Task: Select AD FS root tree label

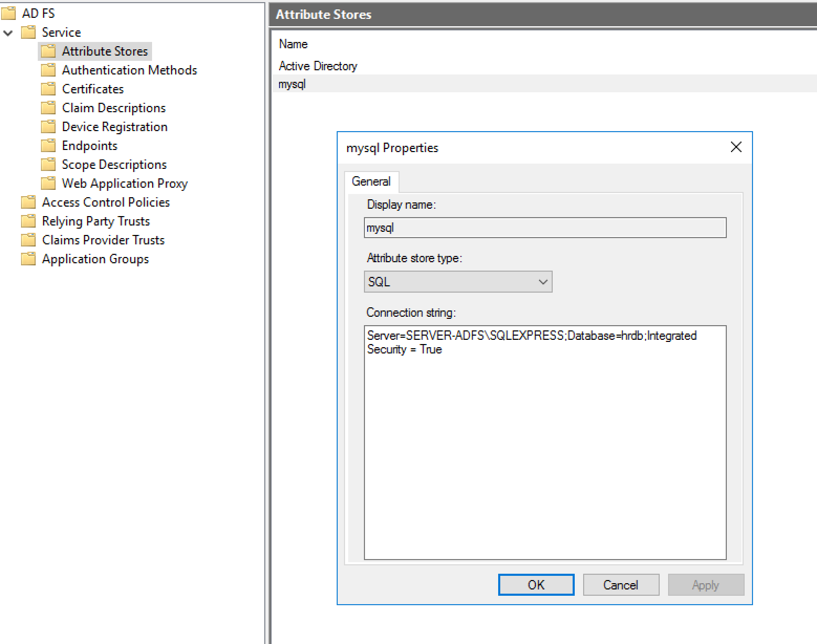Action: click(x=38, y=13)
